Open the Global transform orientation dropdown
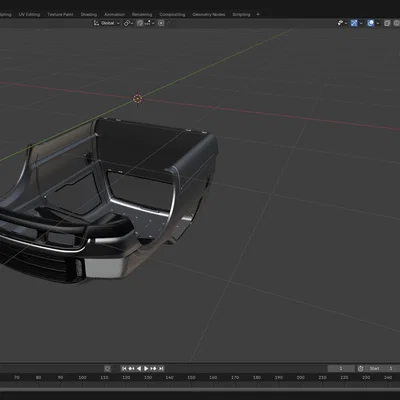This screenshot has height=400, width=400. coord(107,23)
